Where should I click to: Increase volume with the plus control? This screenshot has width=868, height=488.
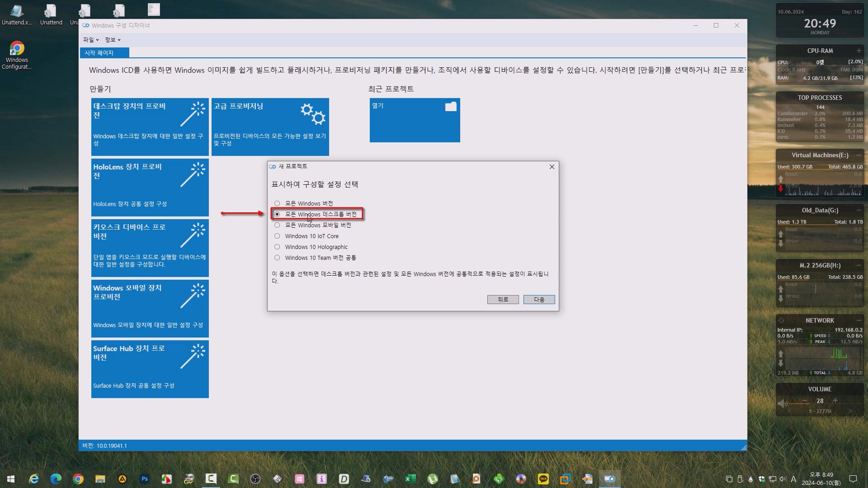click(835, 401)
